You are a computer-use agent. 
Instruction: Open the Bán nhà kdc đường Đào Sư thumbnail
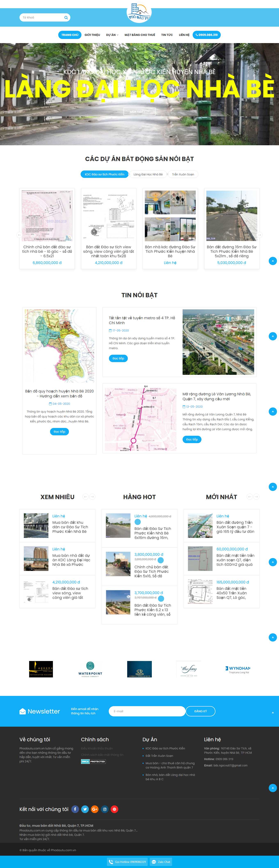170,216
